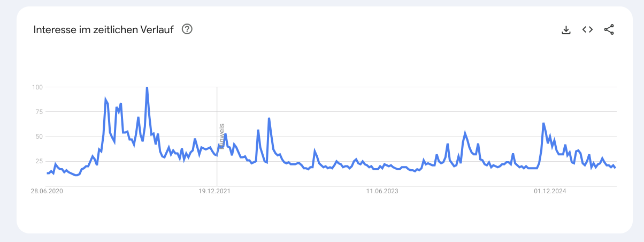This screenshot has height=242, width=644.
Task: Select the tallest spike just before 01.12.2024
Action: pos(543,123)
